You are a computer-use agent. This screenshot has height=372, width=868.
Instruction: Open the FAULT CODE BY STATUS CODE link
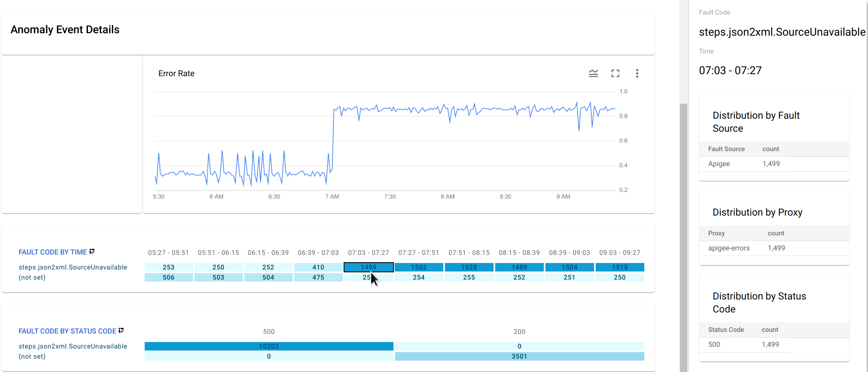coord(67,331)
